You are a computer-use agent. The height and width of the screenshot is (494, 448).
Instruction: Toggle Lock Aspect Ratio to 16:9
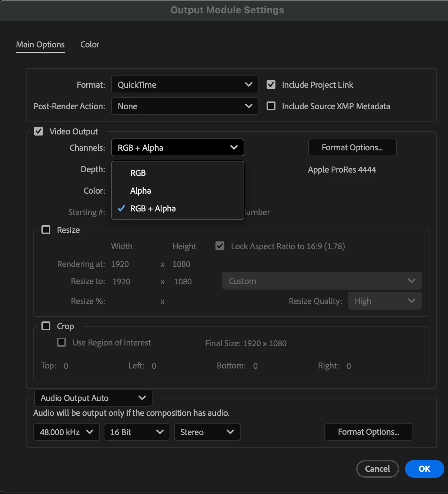[220, 246]
